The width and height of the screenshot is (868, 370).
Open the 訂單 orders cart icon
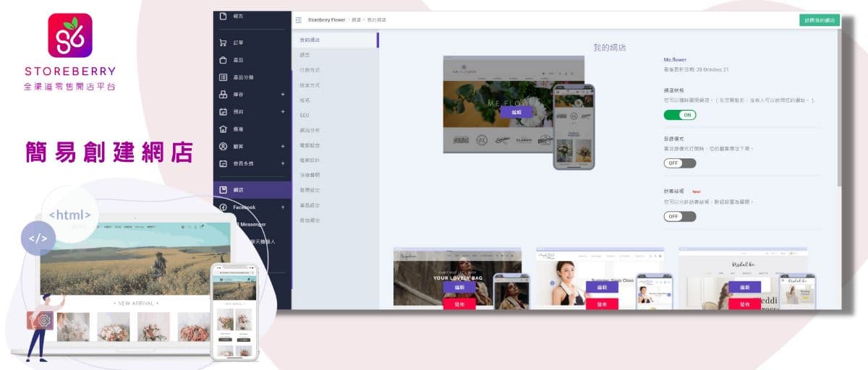tap(223, 42)
